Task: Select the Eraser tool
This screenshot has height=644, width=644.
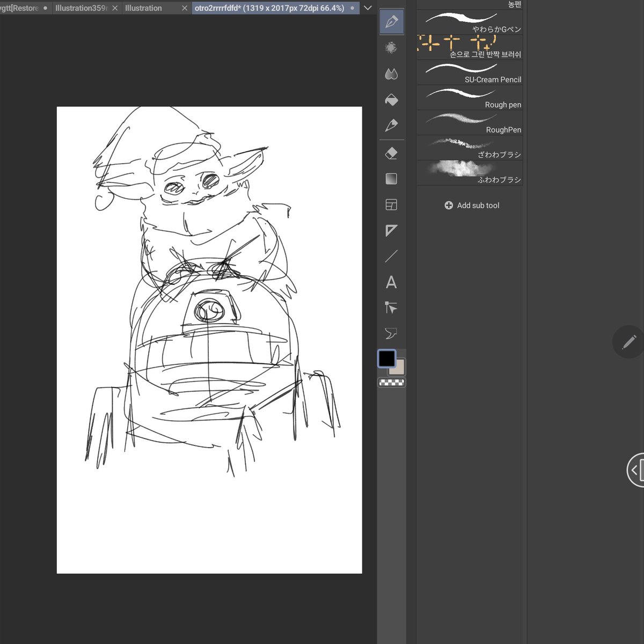Action: click(391, 153)
